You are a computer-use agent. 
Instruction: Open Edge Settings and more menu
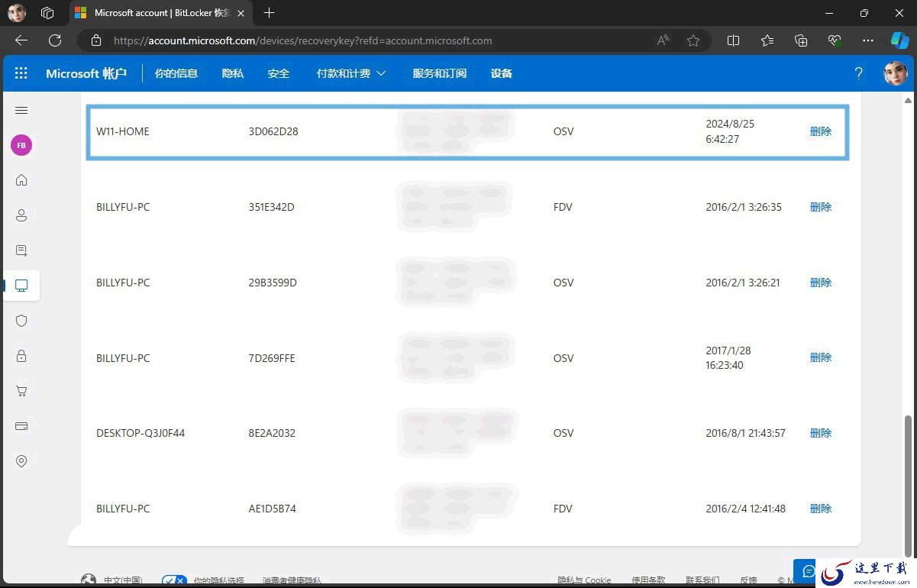coord(868,40)
